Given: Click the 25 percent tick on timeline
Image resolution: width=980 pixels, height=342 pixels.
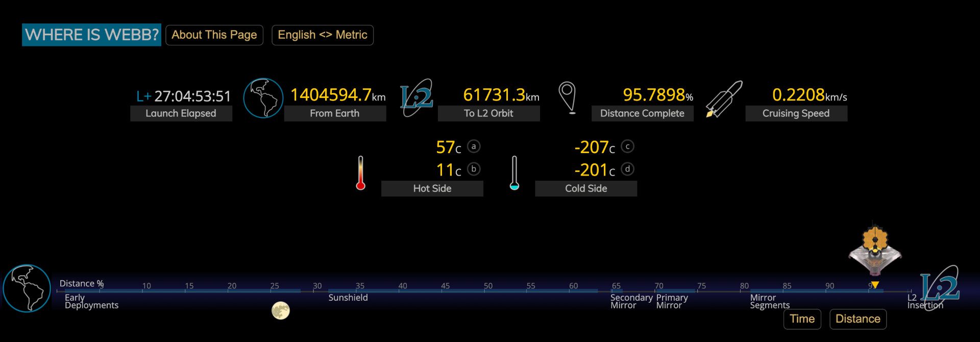Looking at the screenshot, I should click(x=275, y=286).
